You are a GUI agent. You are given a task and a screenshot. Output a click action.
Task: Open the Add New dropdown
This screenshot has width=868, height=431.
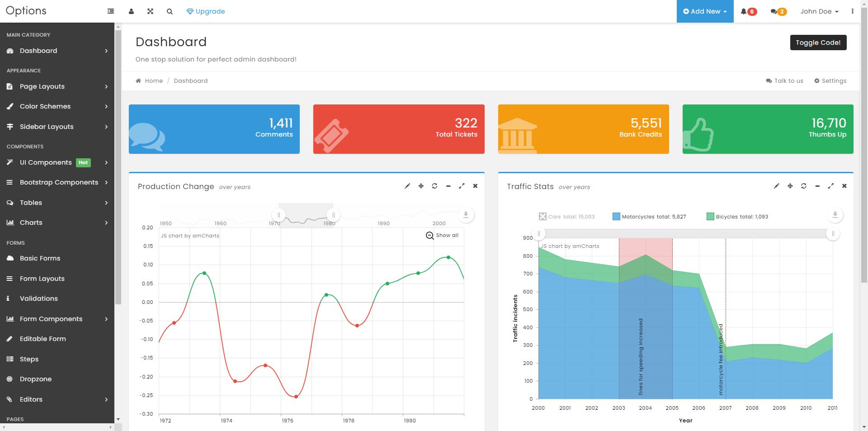pyautogui.click(x=705, y=11)
